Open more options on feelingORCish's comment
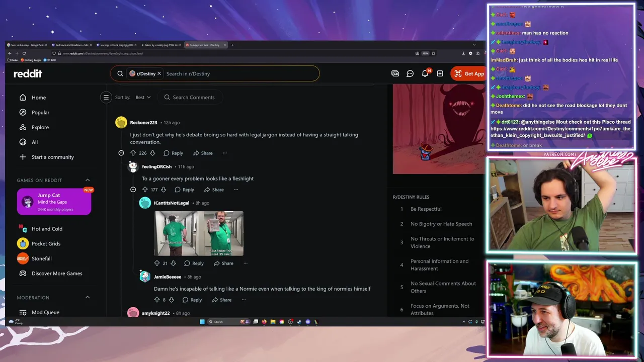Screen dimensions: 644x362 click(236, 190)
